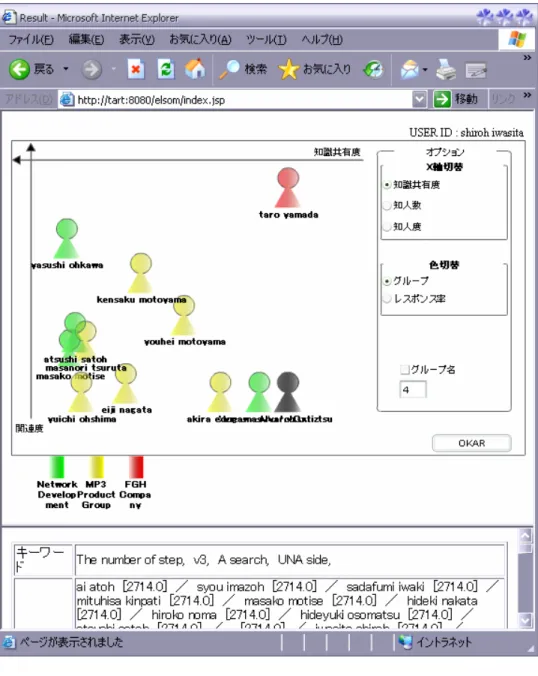
Task: Open the ヘルプ(H) menu
Action: (x=322, y=40)
